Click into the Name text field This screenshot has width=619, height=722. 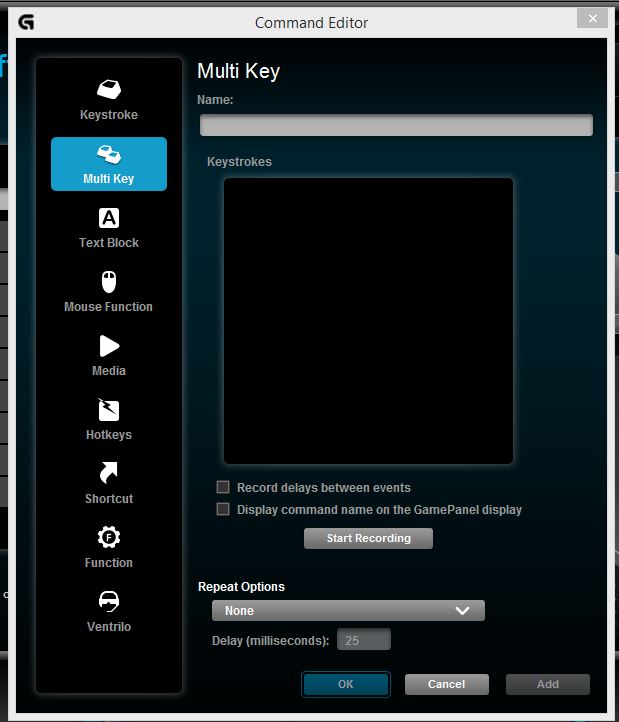(396, 126)
